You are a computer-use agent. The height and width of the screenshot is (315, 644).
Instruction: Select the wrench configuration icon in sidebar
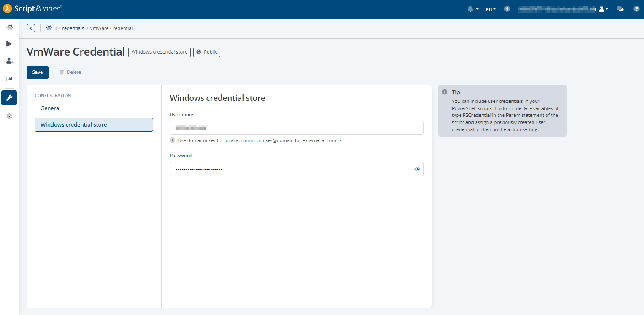point(9,98)
